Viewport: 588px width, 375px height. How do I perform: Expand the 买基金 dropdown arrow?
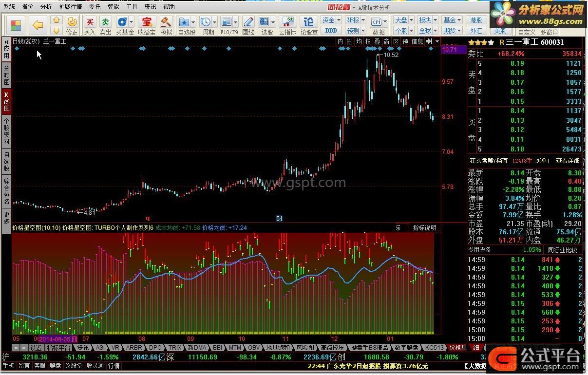click(132, 22)
